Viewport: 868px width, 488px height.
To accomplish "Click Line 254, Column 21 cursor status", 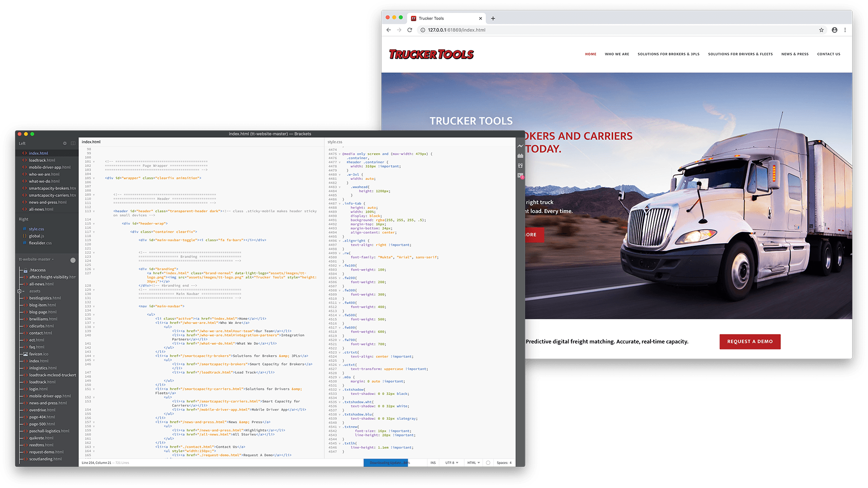I will [x=96, y=463].
